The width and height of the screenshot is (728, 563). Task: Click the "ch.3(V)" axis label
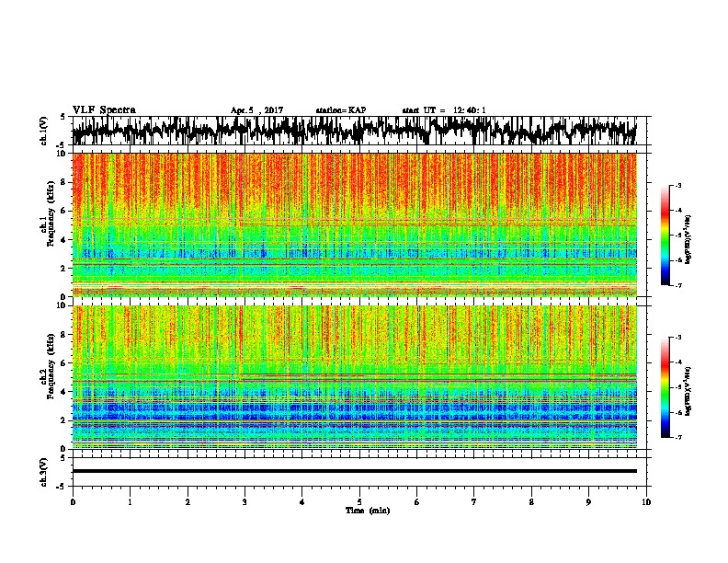click(x=44, y=472)
